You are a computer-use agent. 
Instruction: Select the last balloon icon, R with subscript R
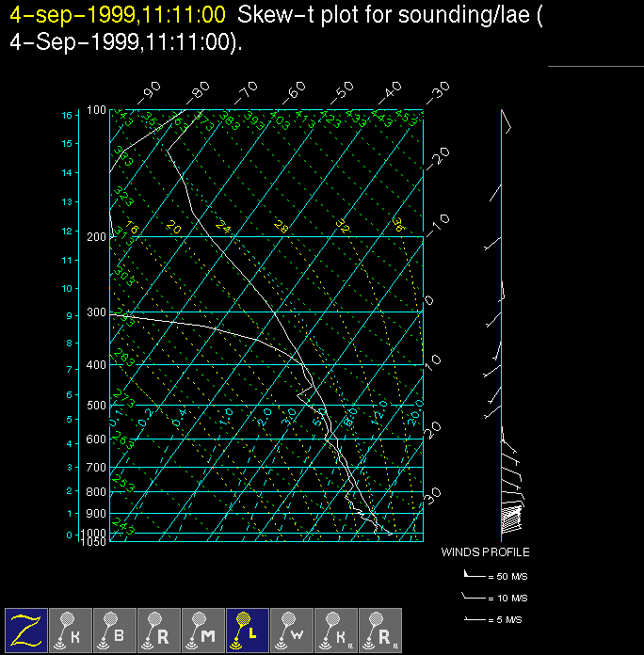(x=380, y=630)
